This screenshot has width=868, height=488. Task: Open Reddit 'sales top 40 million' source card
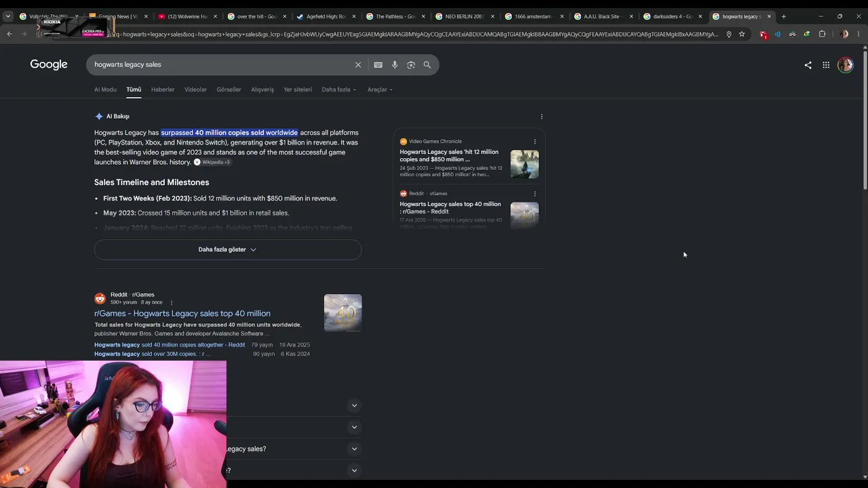click(450, 208)
